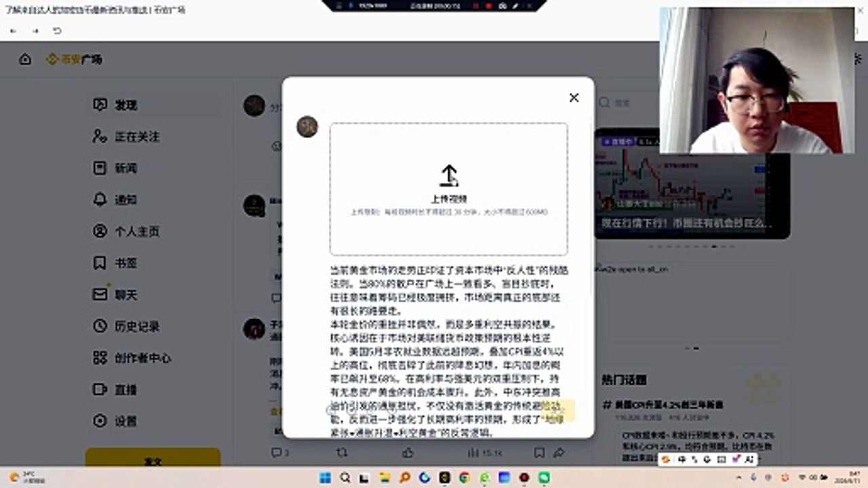Screen dimensions: 868x488
Task: Click the 正在关注 person icon
Action: click(100, 136)
